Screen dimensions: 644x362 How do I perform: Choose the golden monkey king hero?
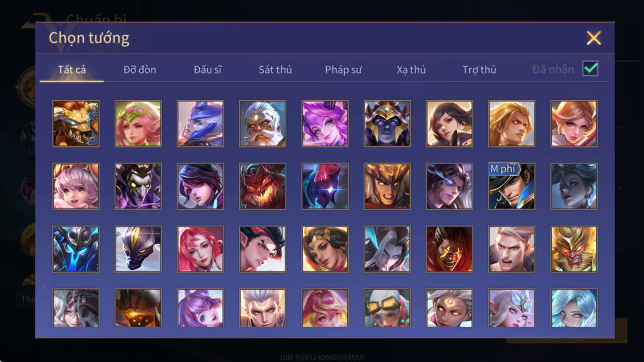pyautogui.click(x=574, y=249)
